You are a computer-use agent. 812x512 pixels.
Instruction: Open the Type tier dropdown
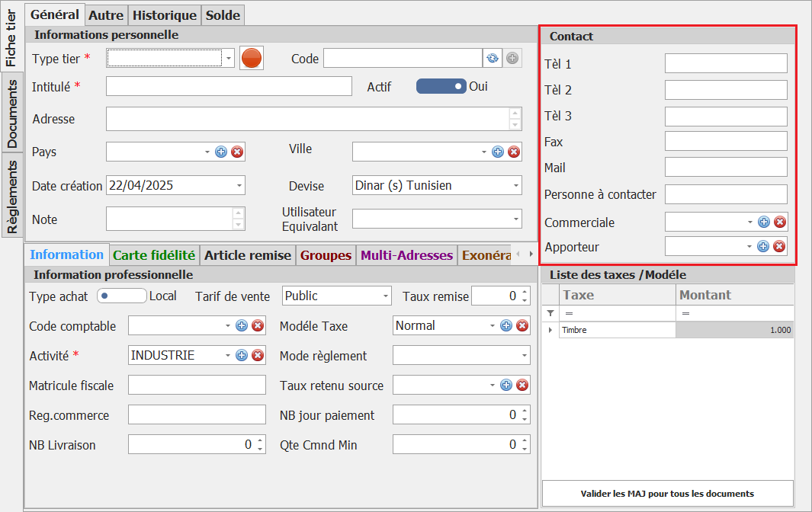click(229, 58)
